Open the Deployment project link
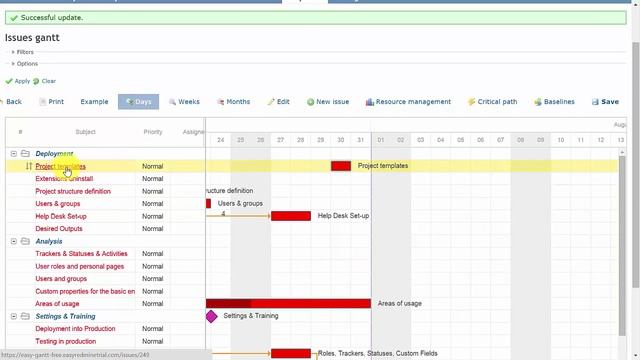Screen dimensions: 640x360 54,154
